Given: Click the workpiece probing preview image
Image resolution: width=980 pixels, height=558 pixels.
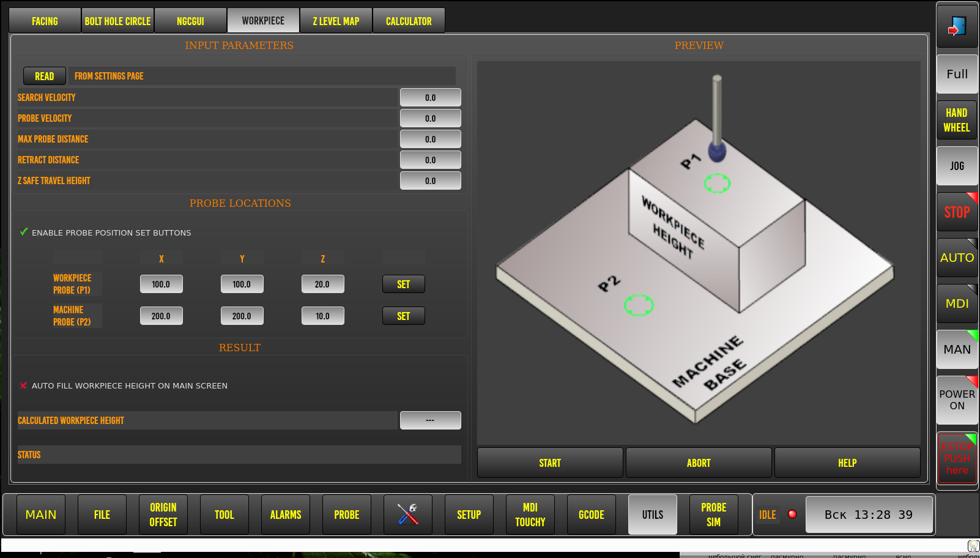Looking at the screenshot, I should click(x=699, y=253).
